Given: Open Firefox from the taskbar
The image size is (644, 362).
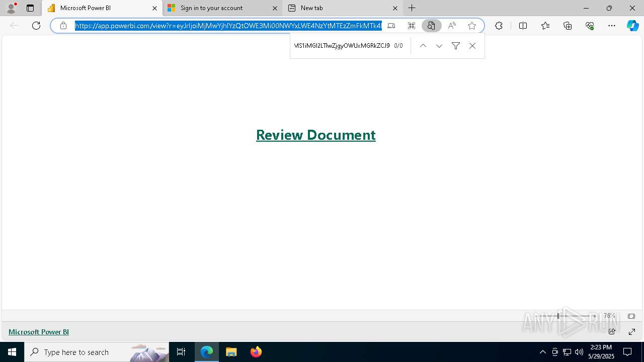Looking at the screenshot, I should coord(256,352).
